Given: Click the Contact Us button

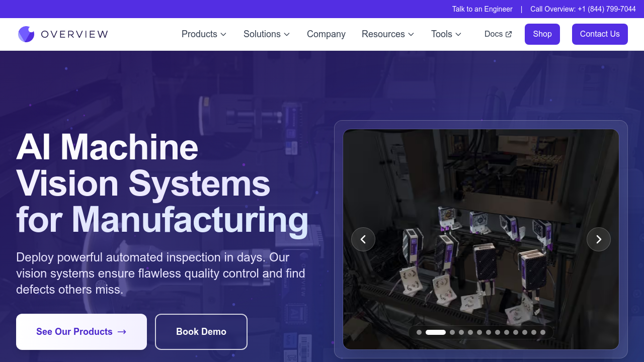Looking at the screenshot, I should coord(600,34).
